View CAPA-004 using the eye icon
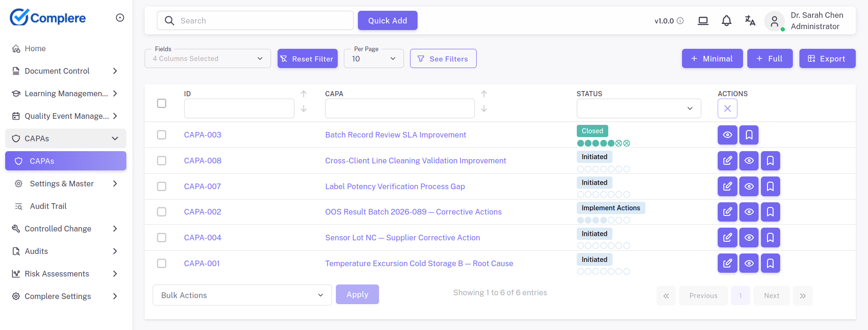Screen dimensions: 868x330 point(749,238)
